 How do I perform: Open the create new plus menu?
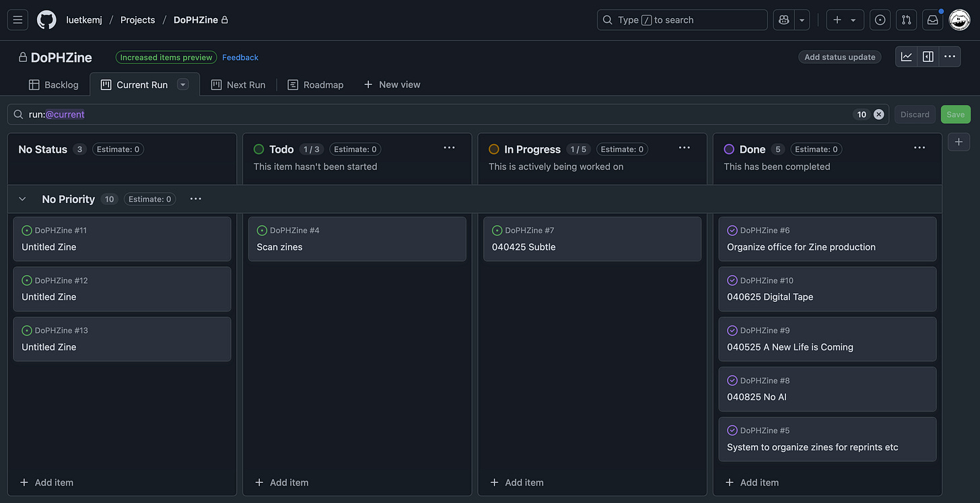(845, 20)
